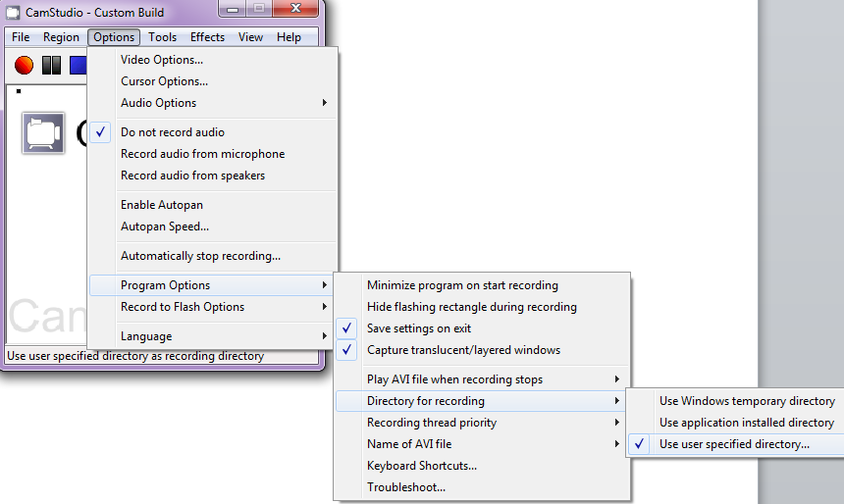Open the Help menu
Screen dimensions: 844x504
[x=289, y=37]
